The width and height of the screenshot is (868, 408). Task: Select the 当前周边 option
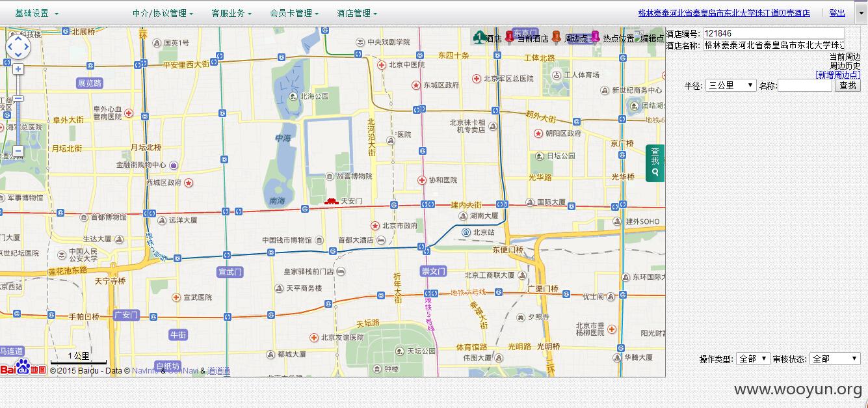[845, 57]
